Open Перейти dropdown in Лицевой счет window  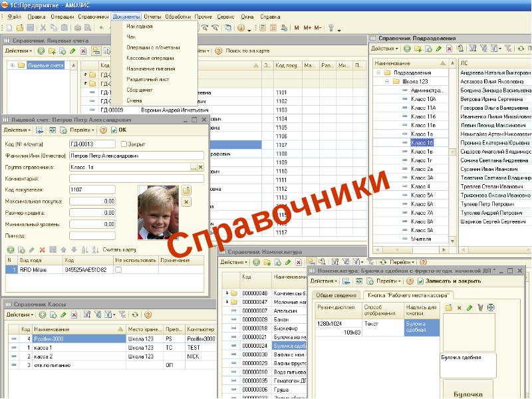pyautogui.click(x=82, y=130)
